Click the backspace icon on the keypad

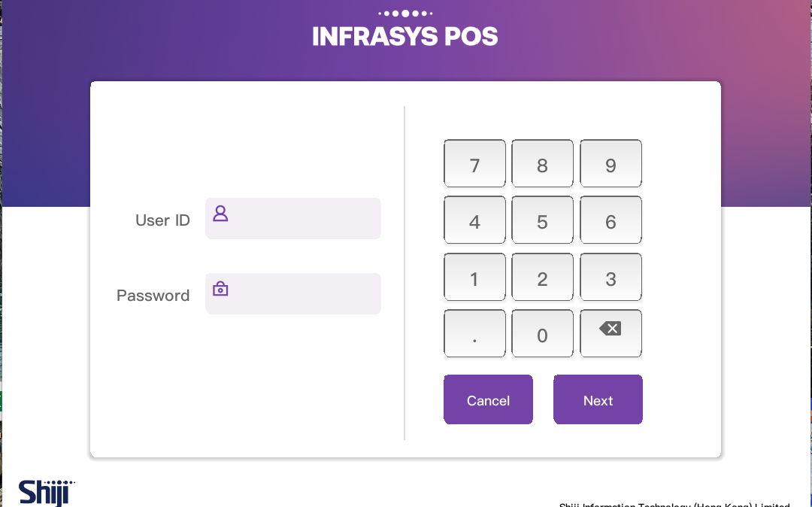coord(611,329)
